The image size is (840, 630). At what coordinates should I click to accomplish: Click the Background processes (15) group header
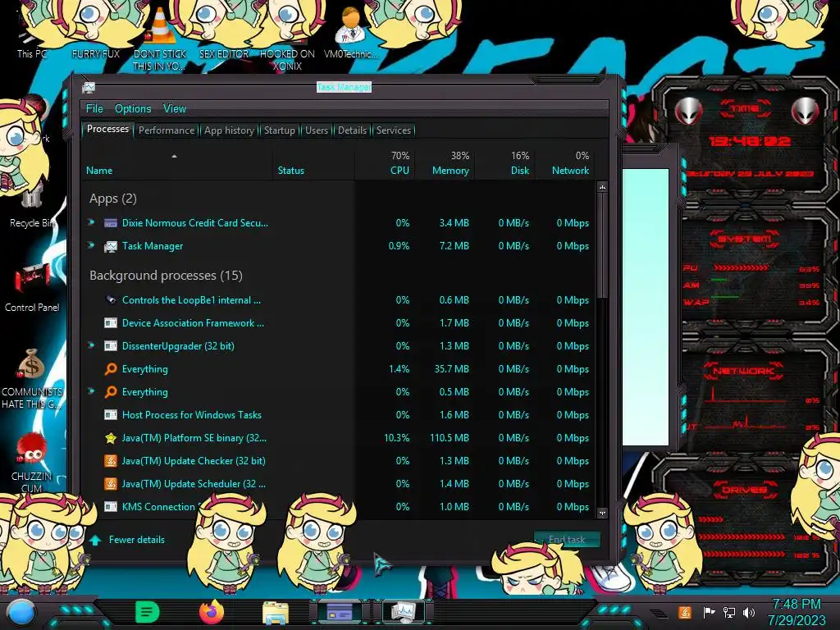(166, 276)
